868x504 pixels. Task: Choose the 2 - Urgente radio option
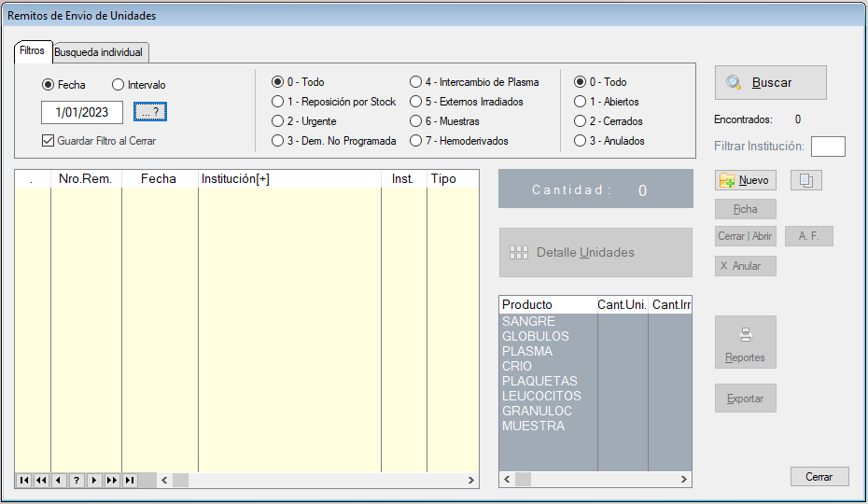[277, 121]
